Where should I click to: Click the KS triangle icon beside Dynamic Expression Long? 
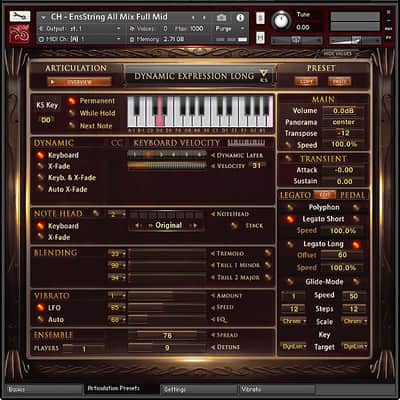pyautogui.click(x=264, y=75)
